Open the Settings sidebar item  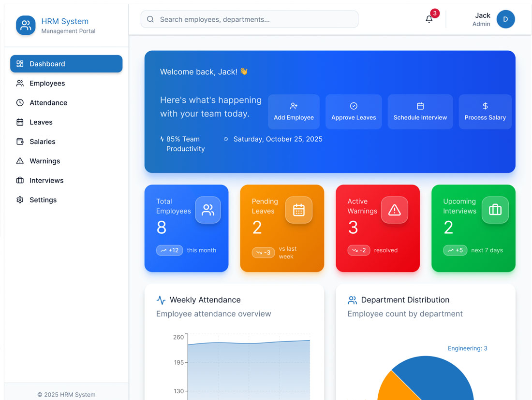coord(43,200)
